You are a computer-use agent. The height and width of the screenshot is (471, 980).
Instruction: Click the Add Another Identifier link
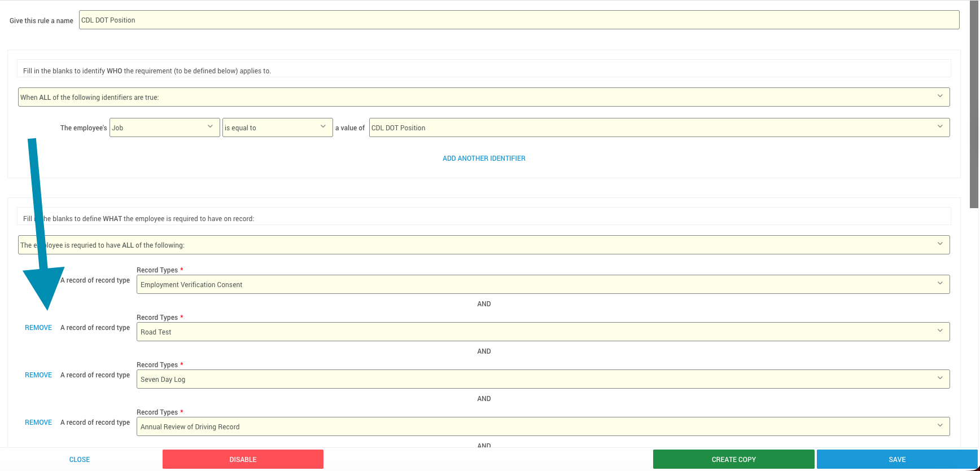tap(484, 159)
